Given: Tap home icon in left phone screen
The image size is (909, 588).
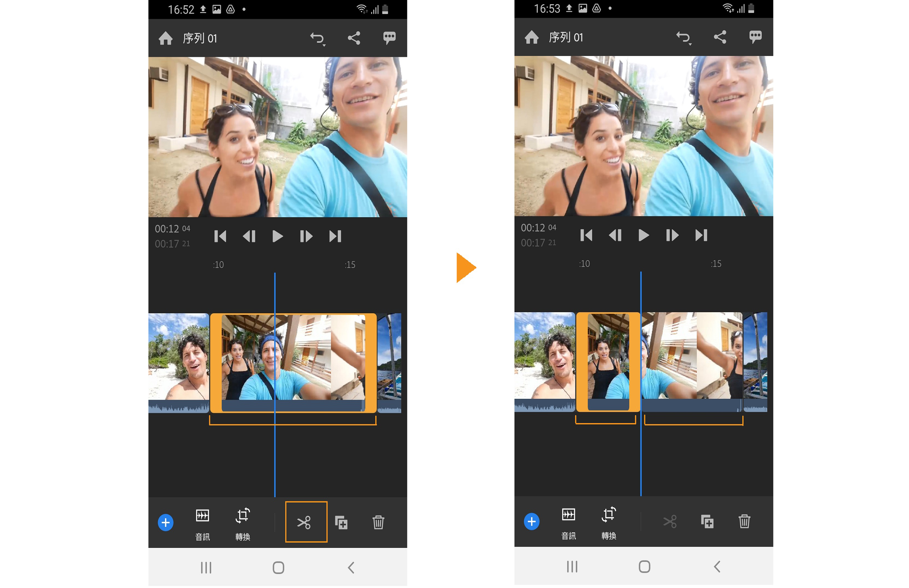Looking at the screenshot, I should (x=166, y=39).
